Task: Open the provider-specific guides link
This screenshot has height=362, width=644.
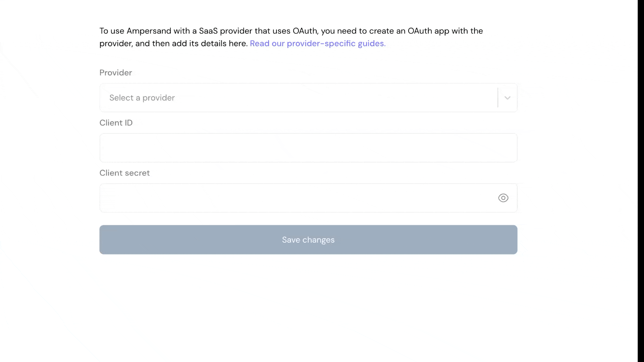Action: point(318,44)
